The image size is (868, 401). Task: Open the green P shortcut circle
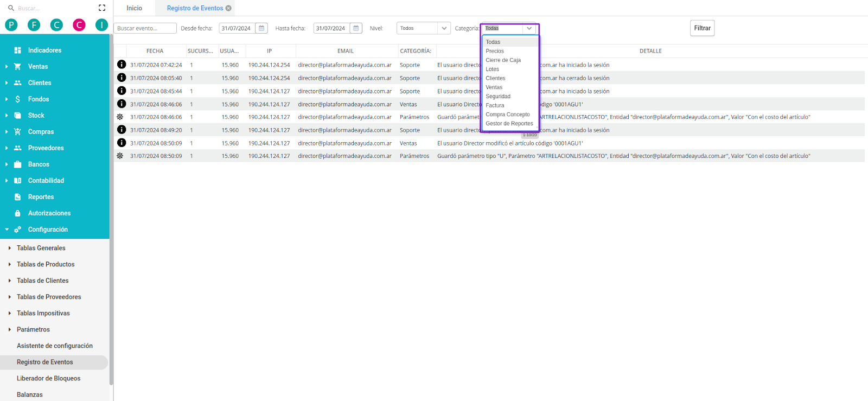coord(11,25)
